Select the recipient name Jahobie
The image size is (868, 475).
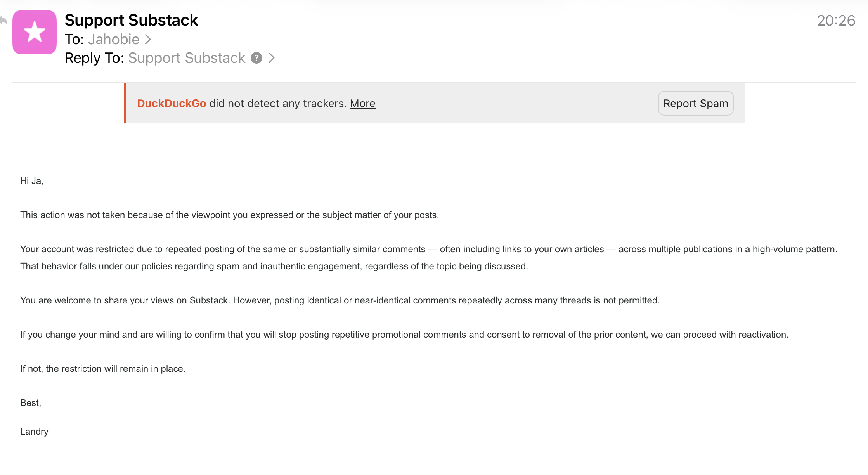coord(114,39)
